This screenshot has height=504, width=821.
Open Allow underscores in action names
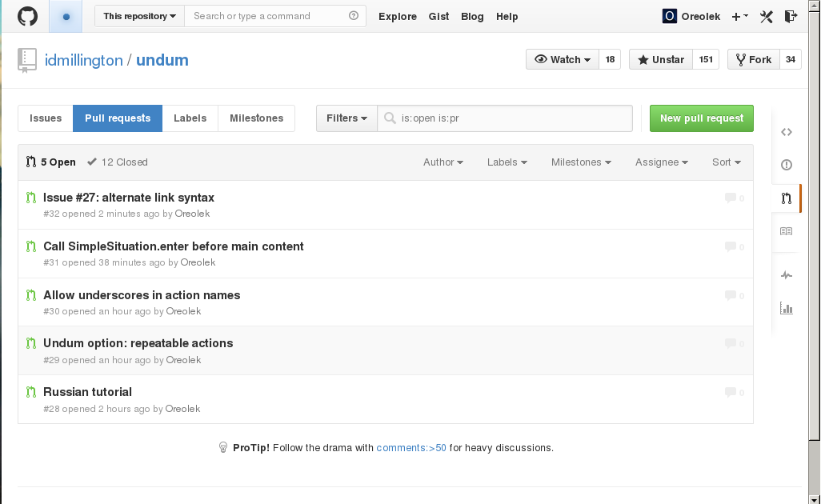pos(142,295)
